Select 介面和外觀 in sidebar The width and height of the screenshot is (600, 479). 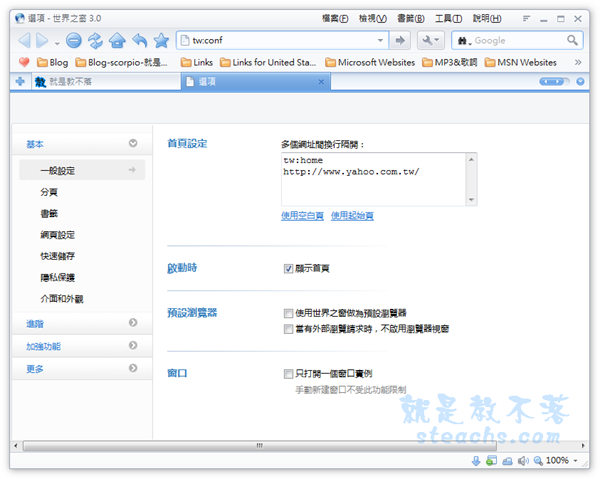pyautogui.click(x=62, y=299)
